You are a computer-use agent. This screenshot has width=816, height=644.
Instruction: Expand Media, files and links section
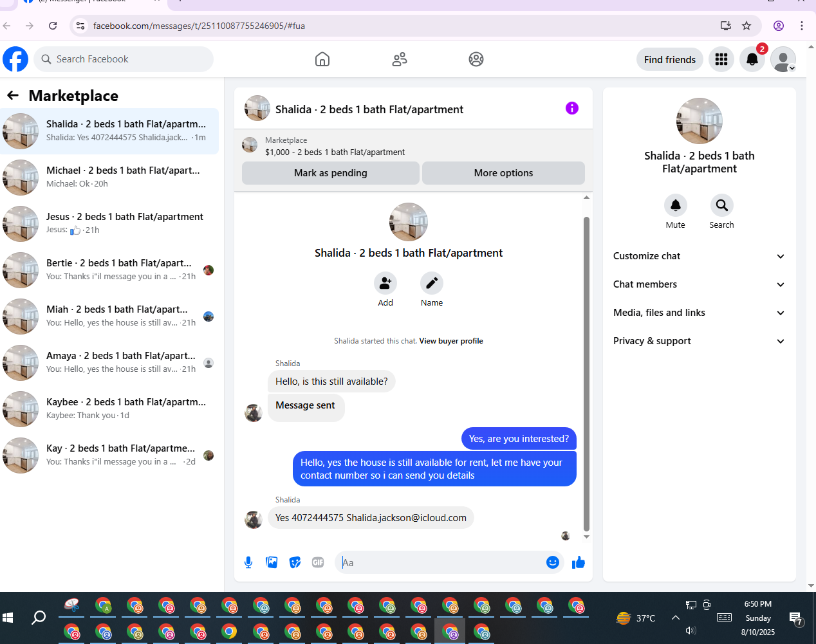(700, 313)
